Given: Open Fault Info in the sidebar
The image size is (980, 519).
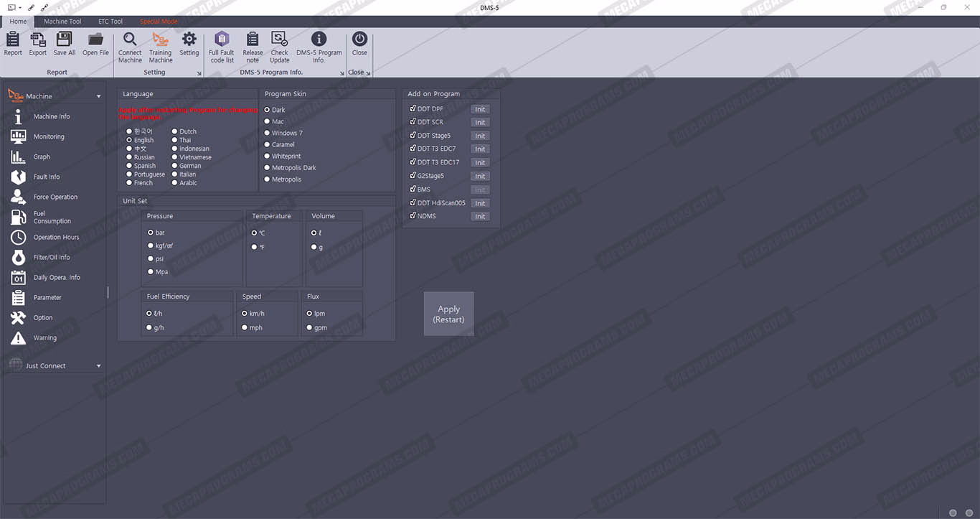Looking at the screenshot, I should click(46, 177).
